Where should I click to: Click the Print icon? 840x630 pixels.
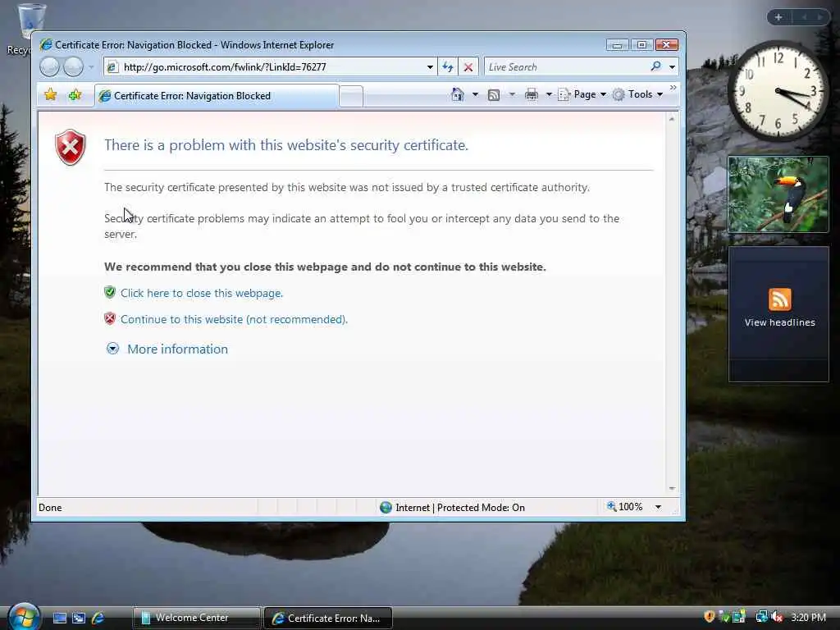point(532,95)
